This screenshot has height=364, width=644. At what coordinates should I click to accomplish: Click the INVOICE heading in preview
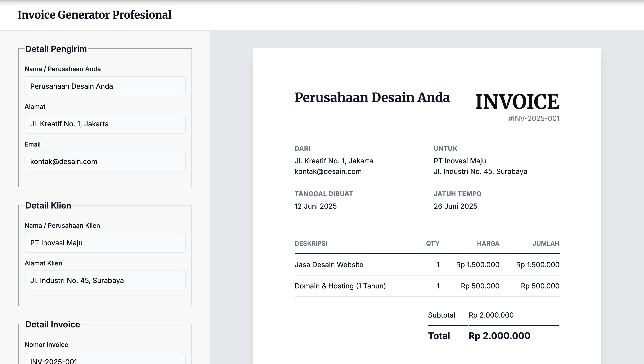pyautogui.click(x=517, y=102)
